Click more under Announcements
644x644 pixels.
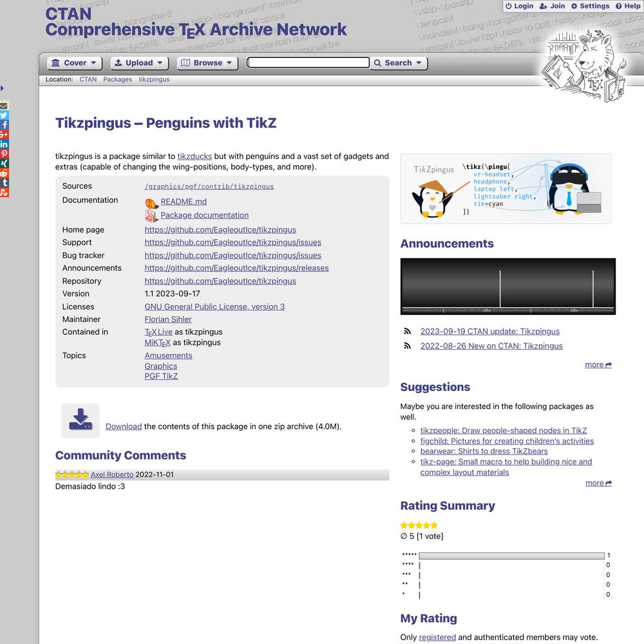598,365
